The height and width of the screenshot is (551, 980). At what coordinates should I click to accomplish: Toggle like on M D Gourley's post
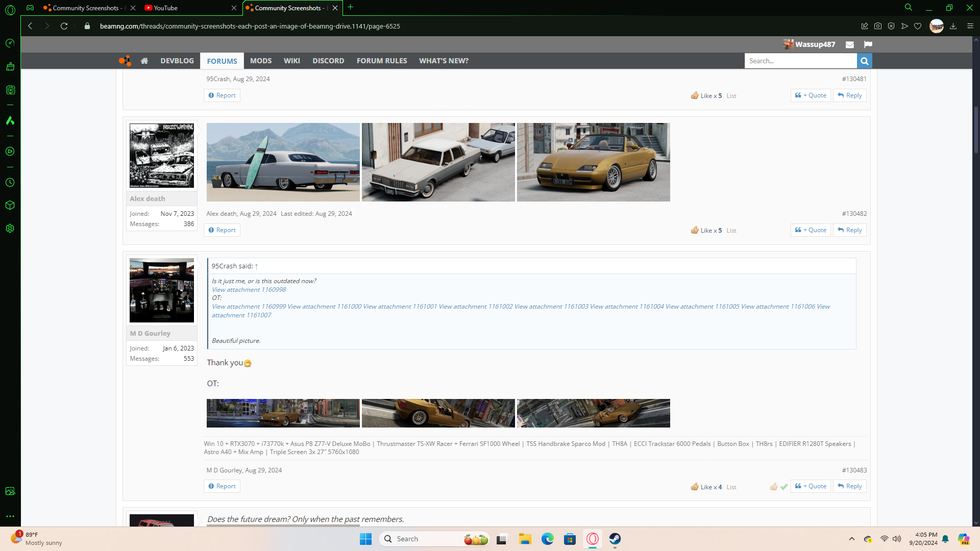[774, 487]
